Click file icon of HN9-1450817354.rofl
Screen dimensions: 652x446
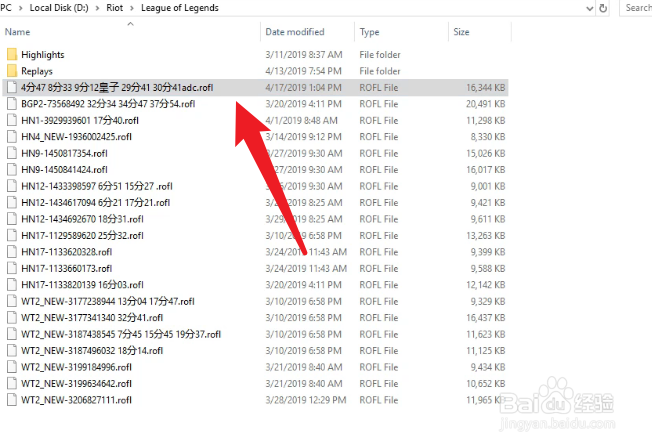tap(12, 153)
